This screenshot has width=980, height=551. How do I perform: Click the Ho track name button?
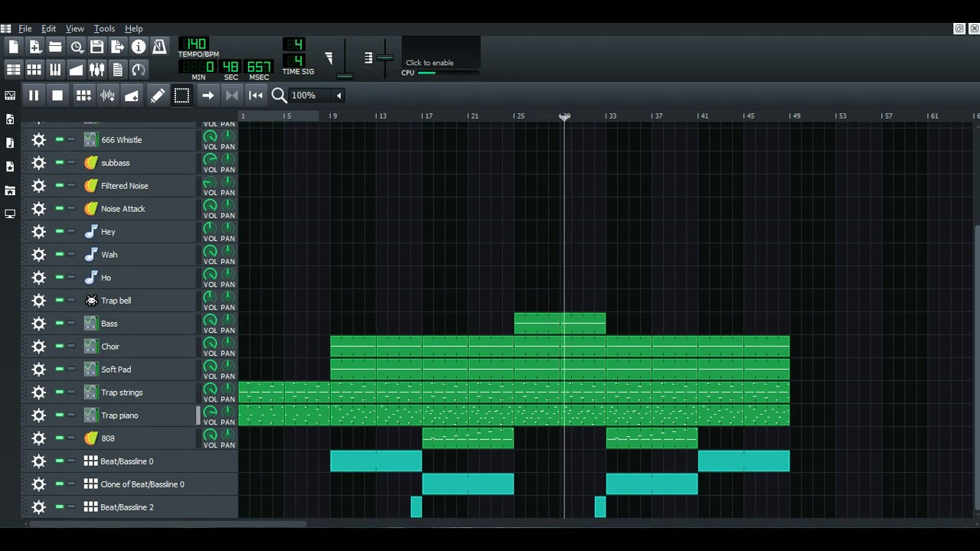coord(139,278)
